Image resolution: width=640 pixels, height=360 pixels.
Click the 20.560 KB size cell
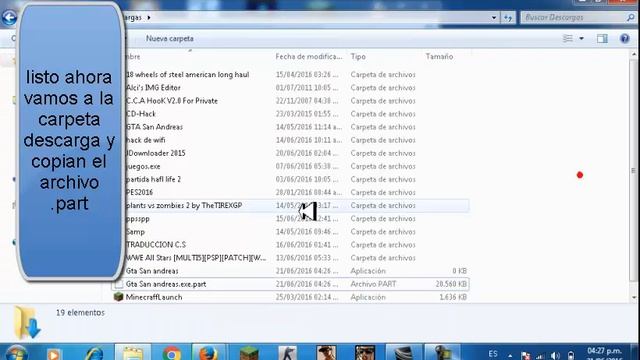(451, 284)
